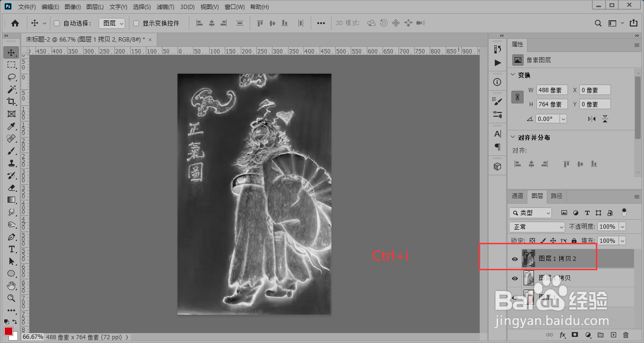This screenshot has height=343, width=644.
Task: Select the Gradient tool
Action: (x=11, y=200)
